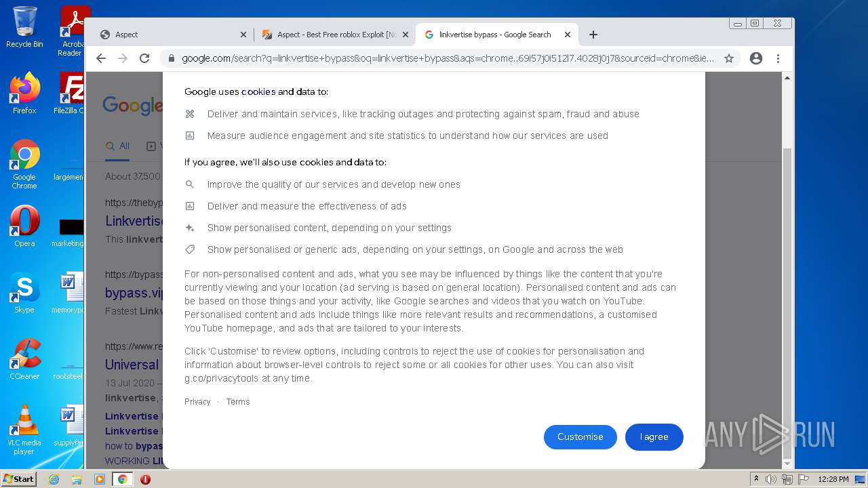Click the scrollbar up arrow
The image size is (868, 488).
[x=787, y=78]
